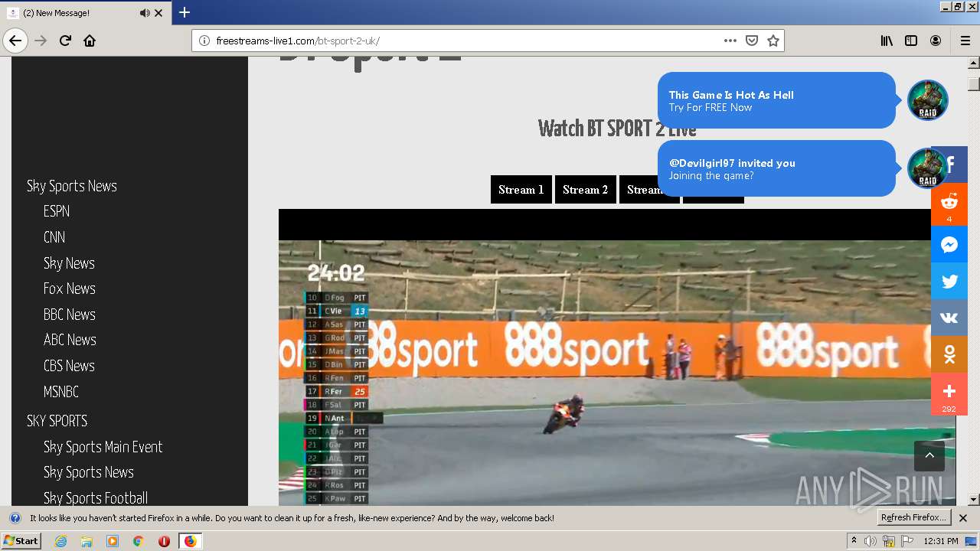Open SKY SPORTS category link

pos(57,421)
